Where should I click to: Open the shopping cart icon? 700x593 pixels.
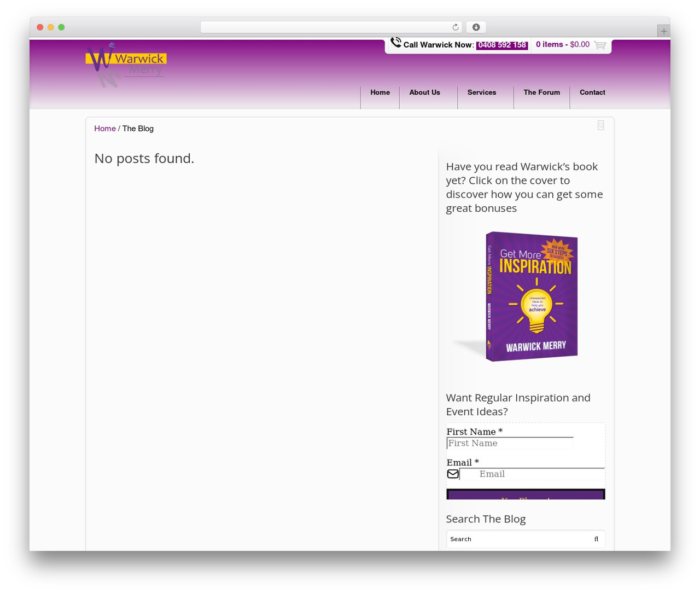(x=600, y=45)
